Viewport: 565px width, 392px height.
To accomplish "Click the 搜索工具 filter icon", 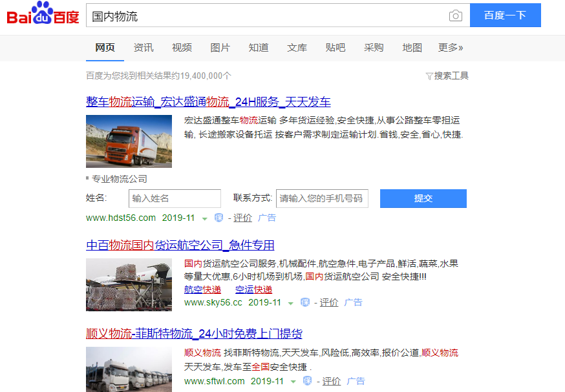I will pyautogui.click(x=429, y=76).
